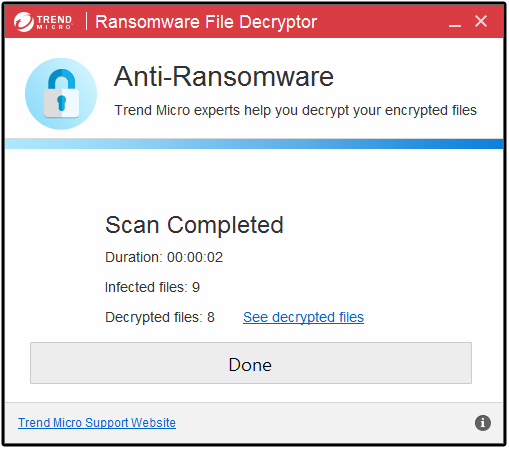Click the Trend Micro red swirl logo
The image size is (509, 450).
pyautogui.click(x=24, y=22)
